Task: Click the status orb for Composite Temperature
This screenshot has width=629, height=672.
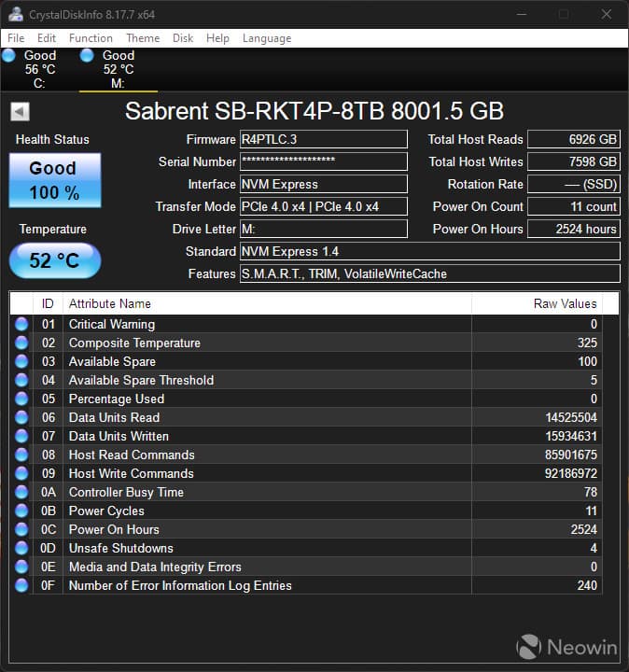Action: tap(21, 343)
